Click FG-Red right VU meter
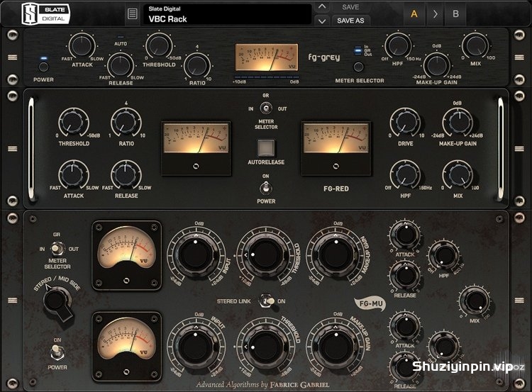The height and width of the screenshot is (392, 532). click(x=336, y=149)
